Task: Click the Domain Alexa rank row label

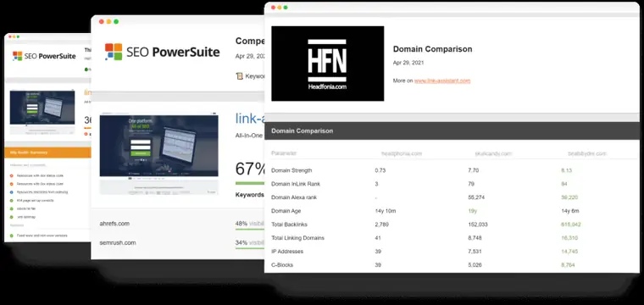Action: click(294, 197)
